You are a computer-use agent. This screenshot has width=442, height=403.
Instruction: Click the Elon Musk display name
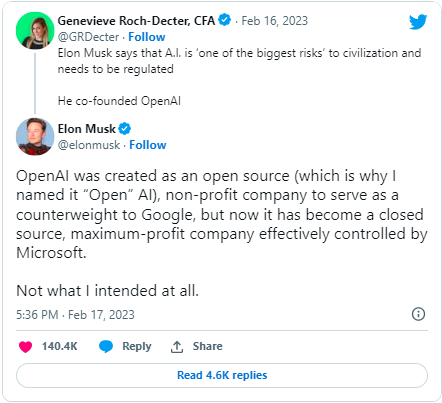tap(87, 129)
